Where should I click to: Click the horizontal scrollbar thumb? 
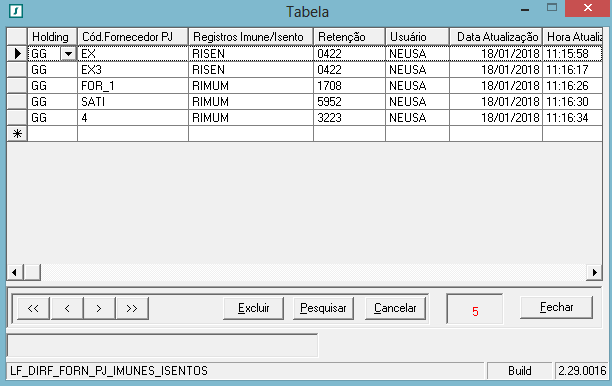tap(32, 272)
